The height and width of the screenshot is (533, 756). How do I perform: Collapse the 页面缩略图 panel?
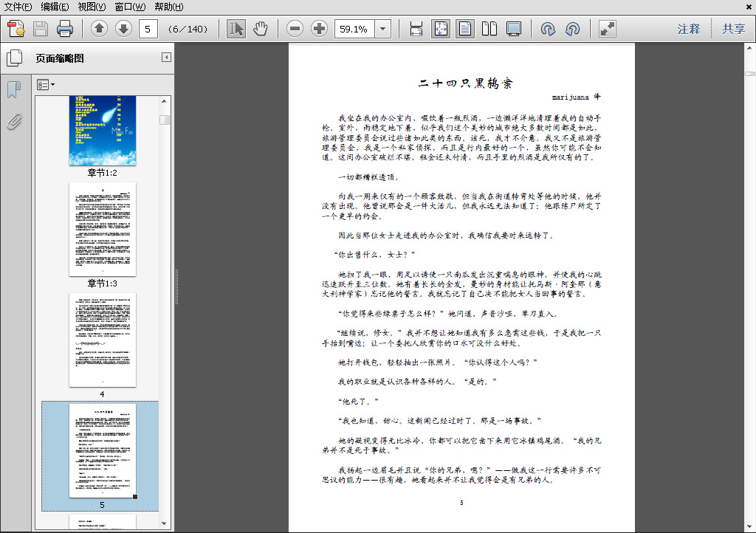point(166,58)
